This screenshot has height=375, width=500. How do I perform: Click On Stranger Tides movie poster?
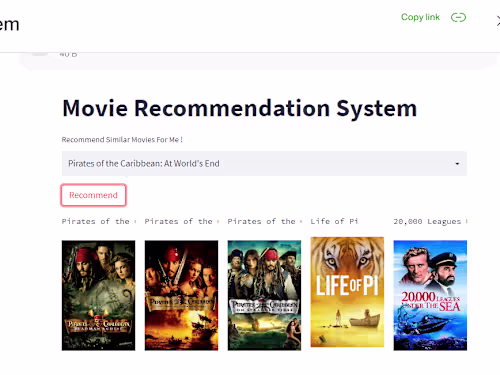[x=264, y=295]
